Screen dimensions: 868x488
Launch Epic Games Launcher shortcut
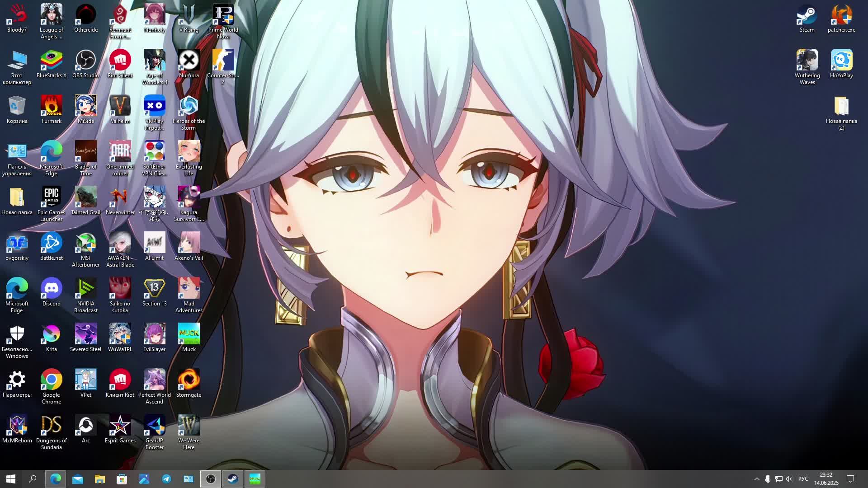pyautogui.click(x=51, y=204)
